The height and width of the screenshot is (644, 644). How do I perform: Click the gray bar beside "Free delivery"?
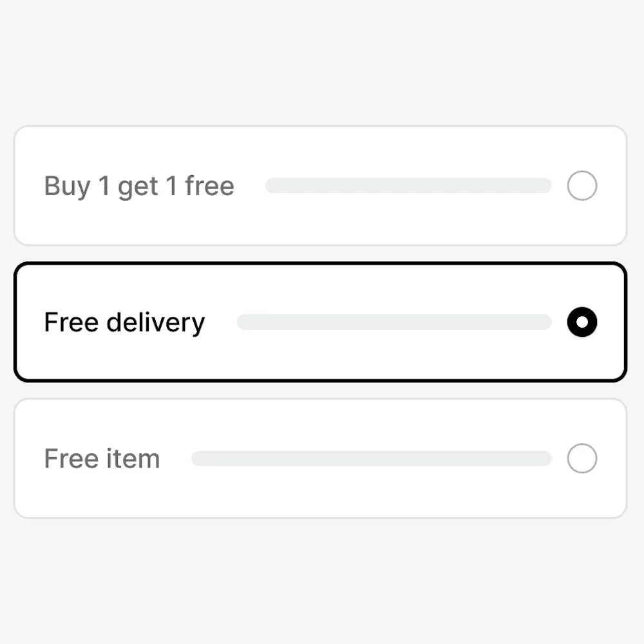(394, 323)
